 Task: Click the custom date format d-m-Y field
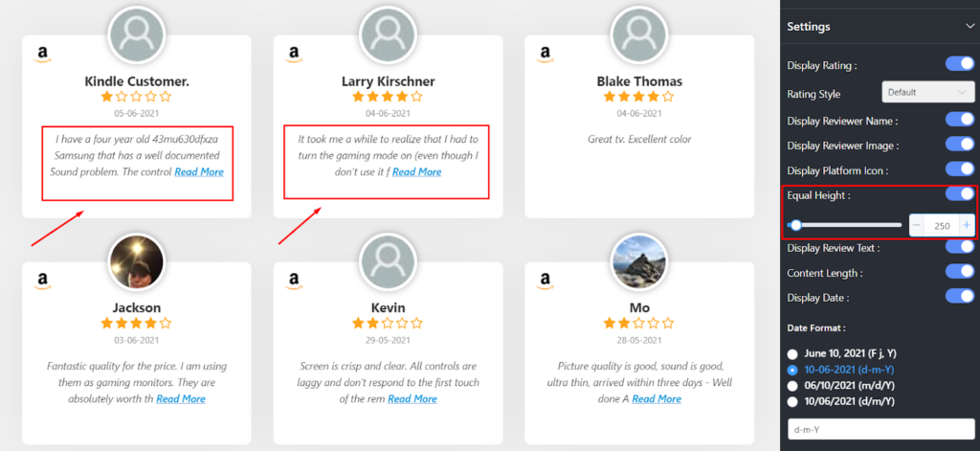click(880, 430)
